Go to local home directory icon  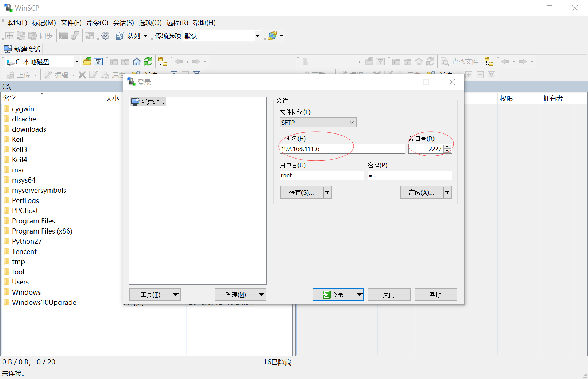[137, 61]
